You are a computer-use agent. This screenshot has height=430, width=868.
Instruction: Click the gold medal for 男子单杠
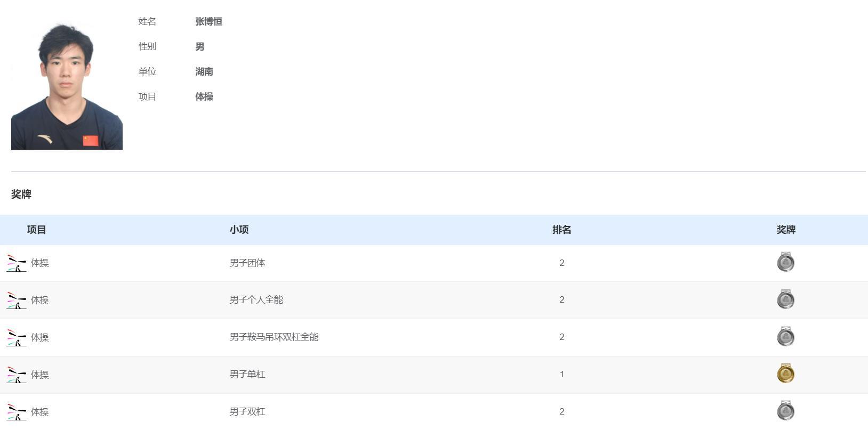point(785,374)
